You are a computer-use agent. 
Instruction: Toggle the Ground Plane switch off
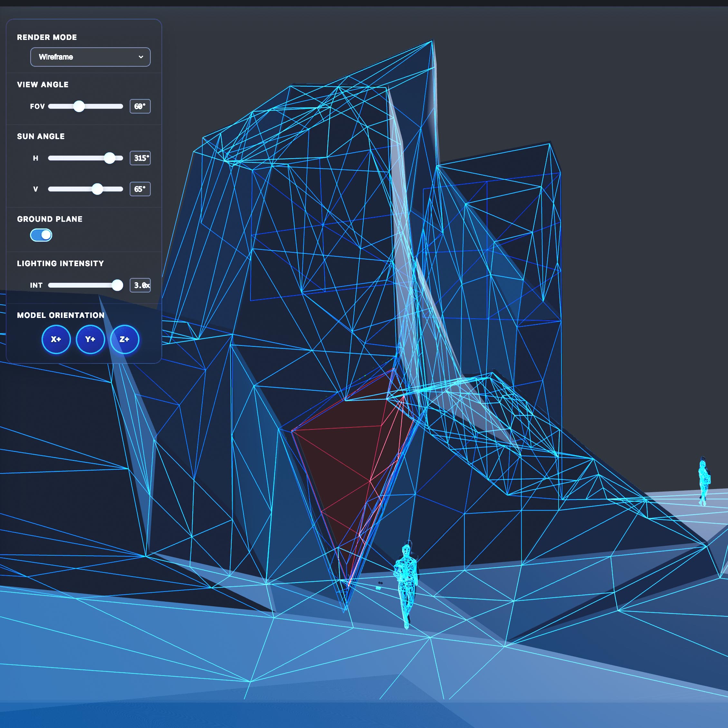pyautogui.click(x=41, y=235)
